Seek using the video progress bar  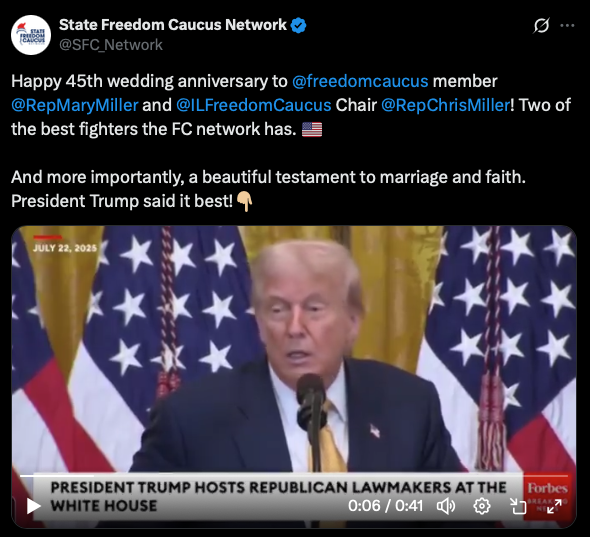tap(294, 476)
